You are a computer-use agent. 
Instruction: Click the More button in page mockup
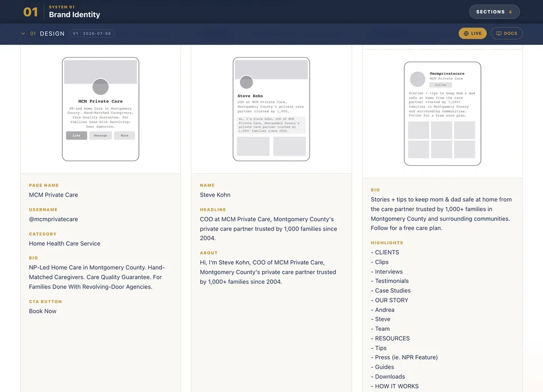point(124,136)
